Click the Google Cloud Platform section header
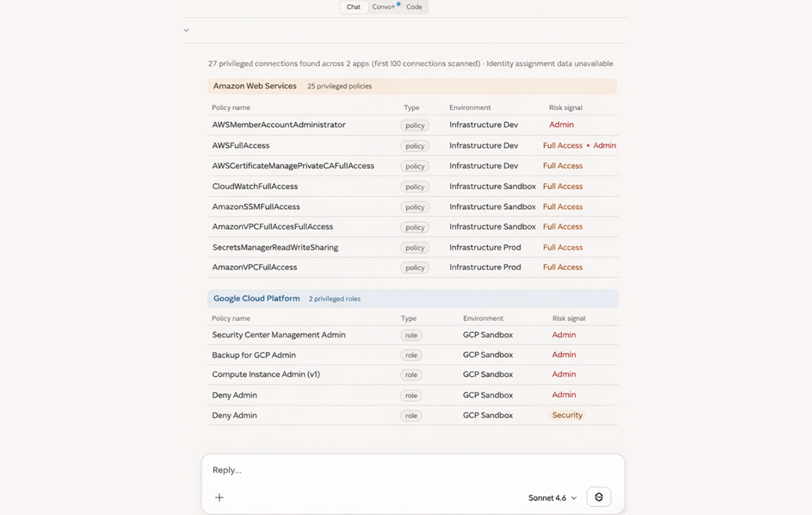 (413, 299)
